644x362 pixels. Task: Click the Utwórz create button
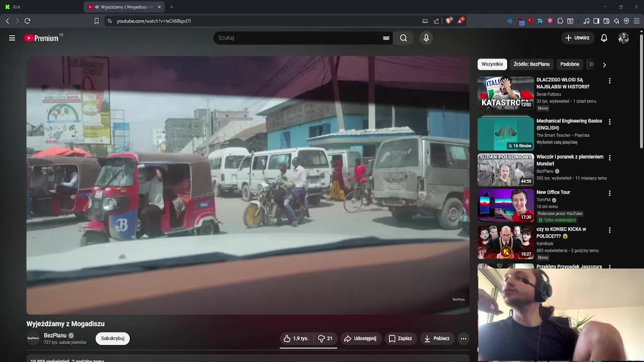point(577,38)
